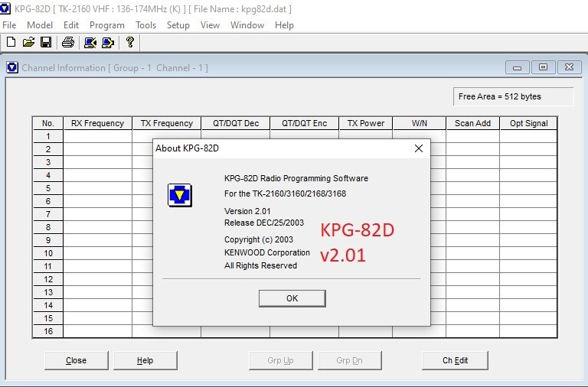The image size is (588, 387).
Task: Select channel row number 2
Action: [x=48, y=149]
